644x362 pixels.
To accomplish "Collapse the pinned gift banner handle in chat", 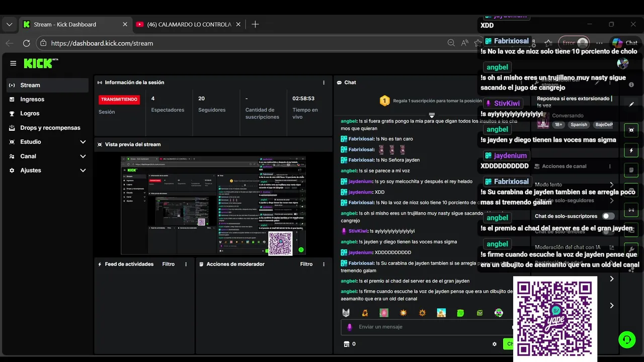I will point(432,116).
